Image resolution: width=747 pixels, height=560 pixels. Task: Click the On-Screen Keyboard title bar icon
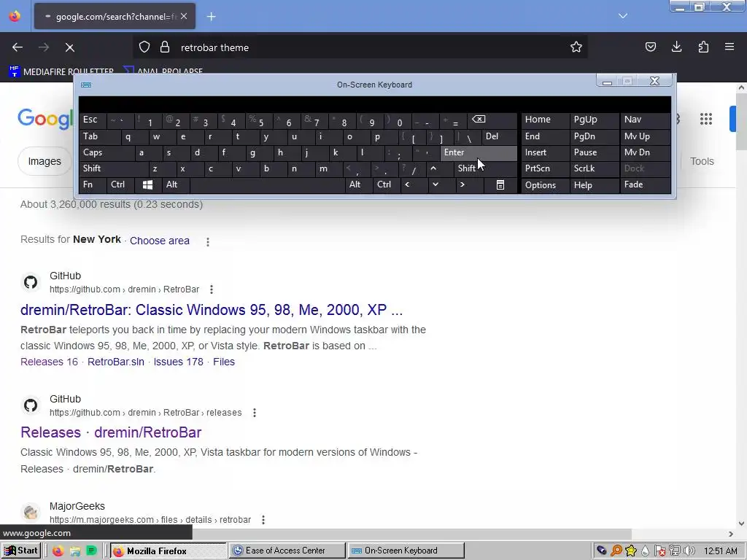(x=86, y=85)
